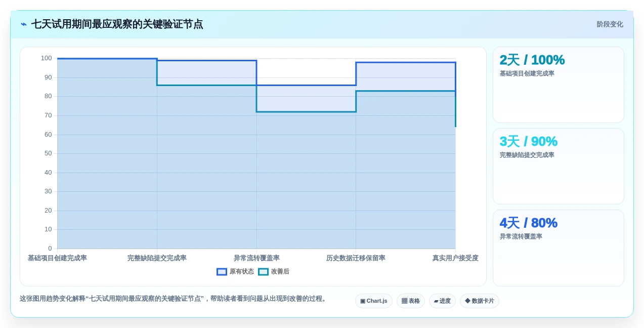Image resolution: width=644 pixels, height=328 pixels.
Task: Click the chart title 七天试用期间最应观察的关键验证节点
Action: click(x=117, y=24)
